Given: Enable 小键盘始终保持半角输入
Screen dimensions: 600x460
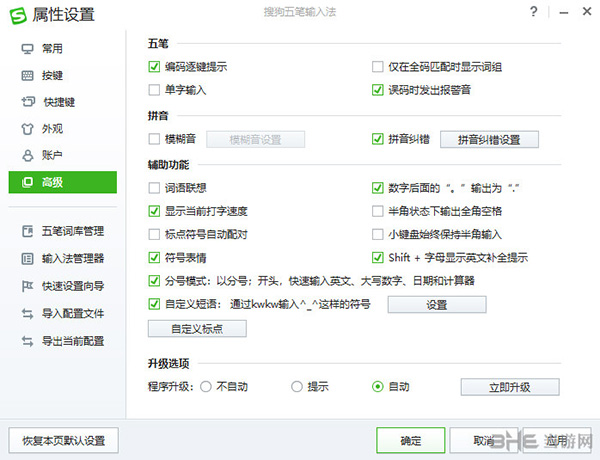Looking at the screenshot, I should (378, 234).
